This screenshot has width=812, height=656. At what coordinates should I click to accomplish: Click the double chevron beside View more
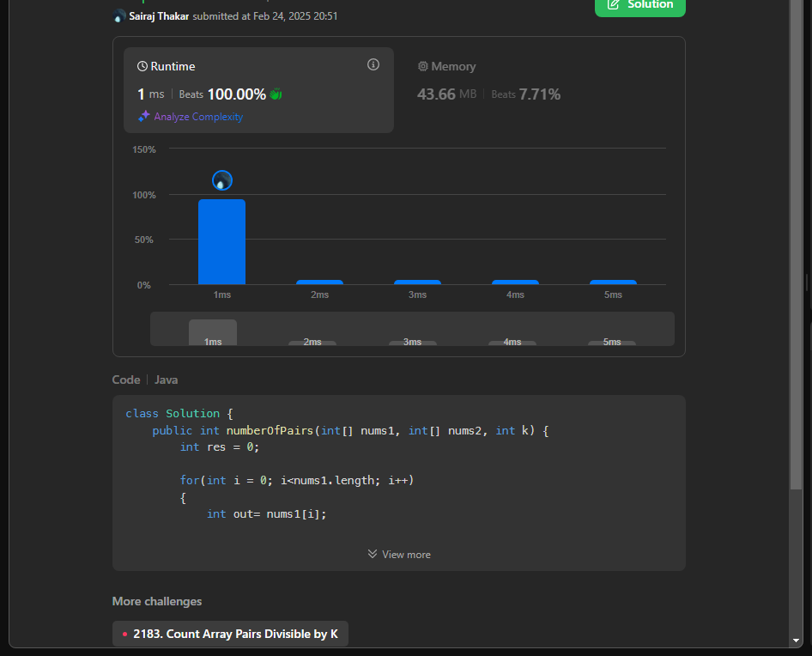pos(373,555)
